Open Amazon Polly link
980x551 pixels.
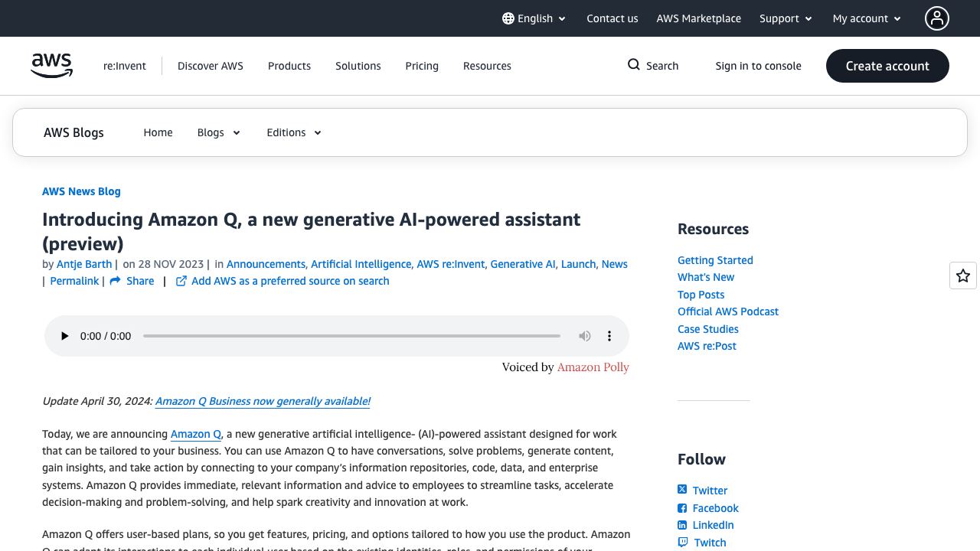coord(593,367)
